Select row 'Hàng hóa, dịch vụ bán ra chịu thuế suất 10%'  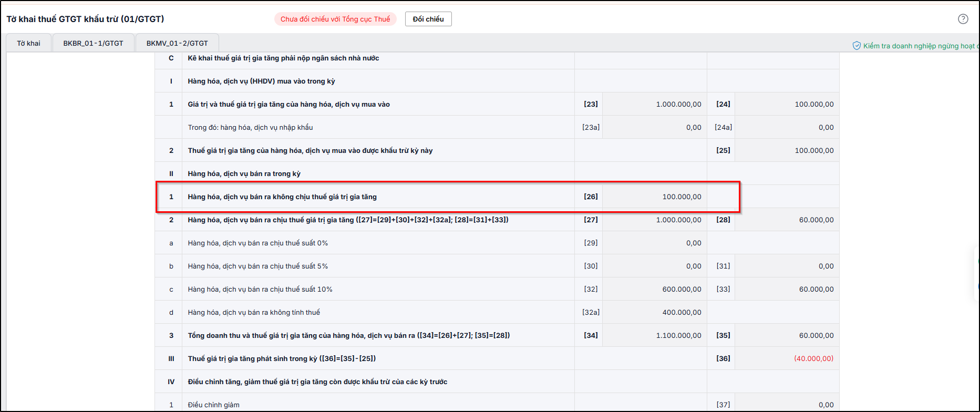coord(497,289)
